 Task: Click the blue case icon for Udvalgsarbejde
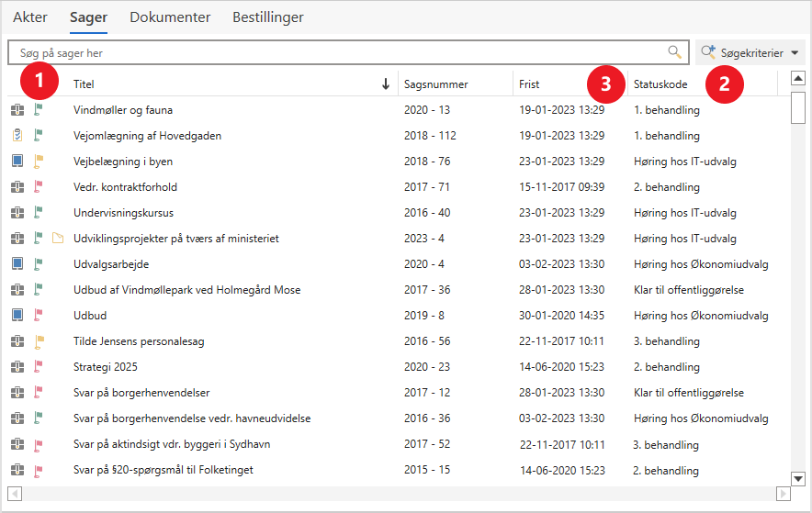17,264
